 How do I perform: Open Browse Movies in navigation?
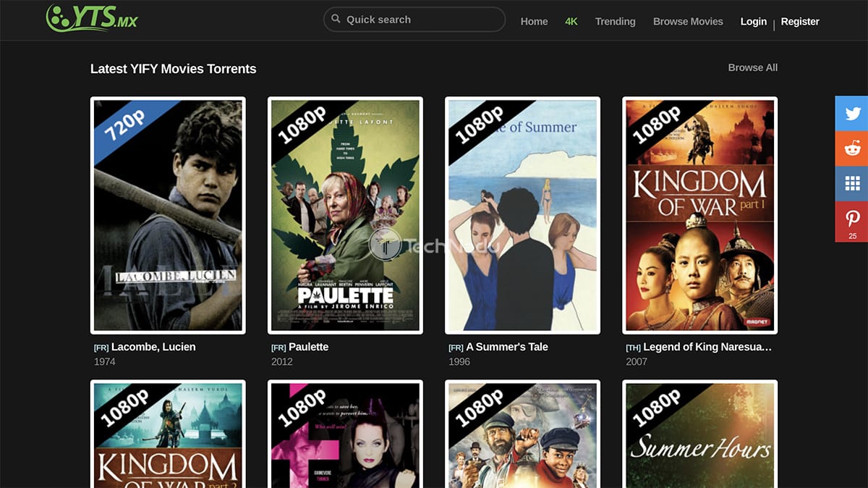click(x=688, y=22)
